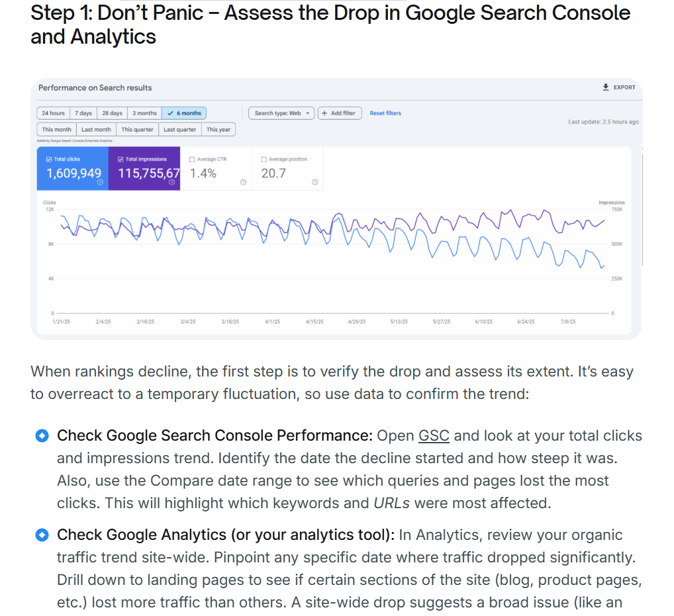The height and width of the screenshot is (616, 674).
Task: Click blue bullet icon beside Check Google Search Console
Action: (42, 436)
